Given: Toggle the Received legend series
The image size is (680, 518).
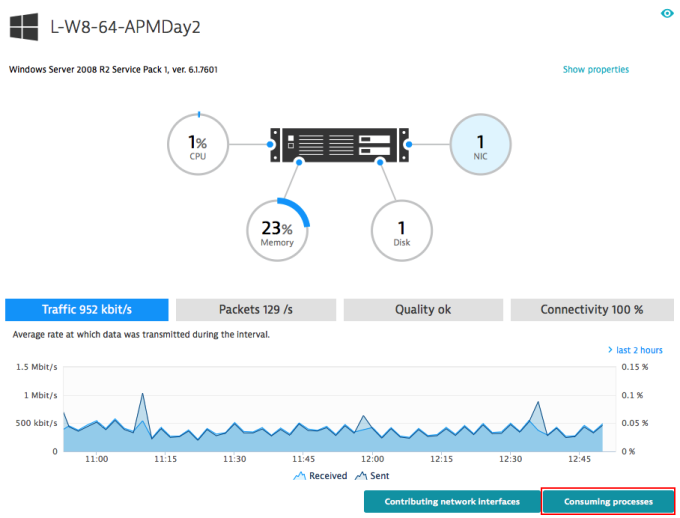Looking at the screenshot, I should point(320,476).
